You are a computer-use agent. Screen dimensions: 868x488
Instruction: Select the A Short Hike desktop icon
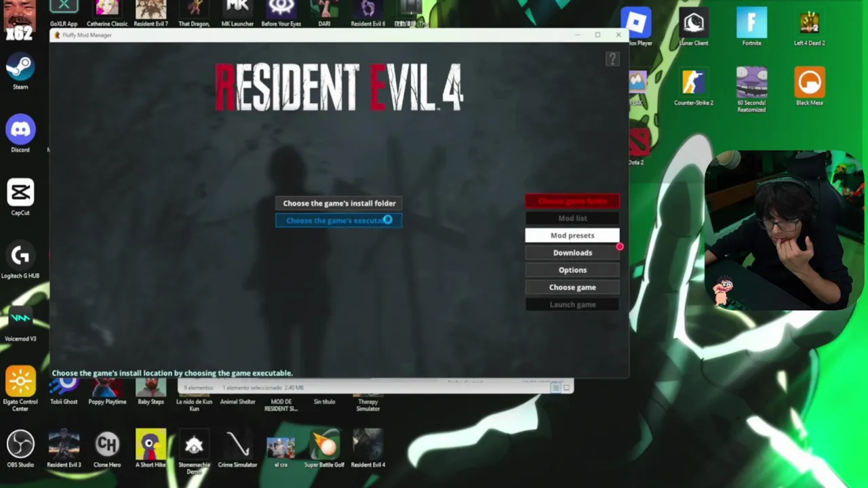151,449
